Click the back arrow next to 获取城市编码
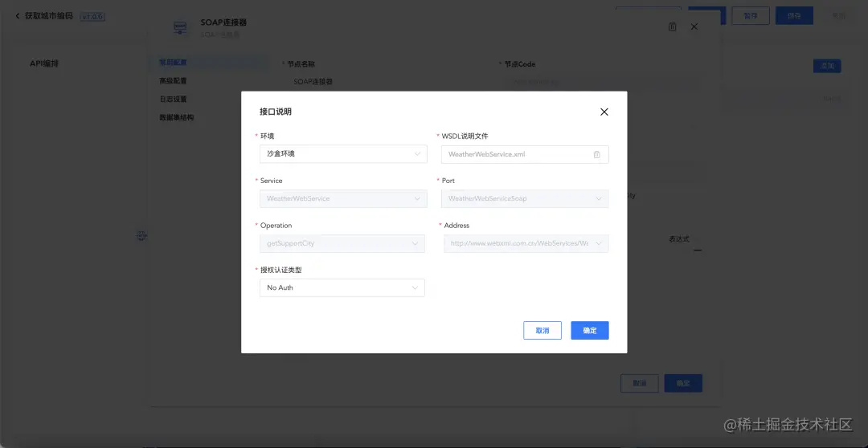The image size is (868, 448). tap(18, 16)
